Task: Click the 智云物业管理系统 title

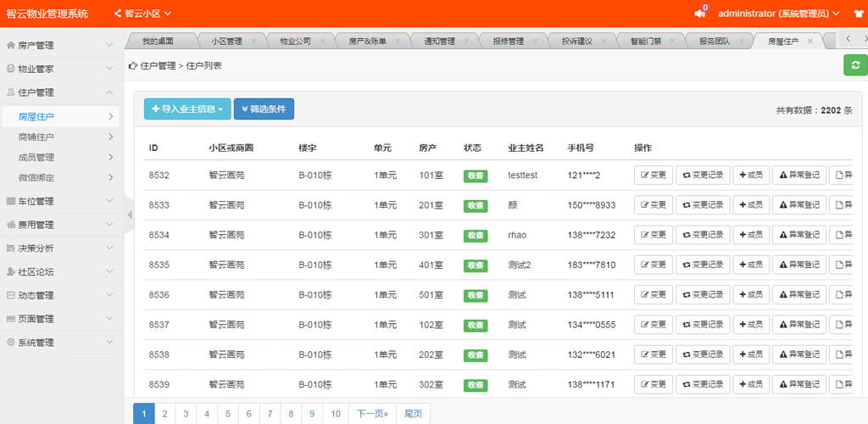Action: pyautogui.click(x=47, y=14)
